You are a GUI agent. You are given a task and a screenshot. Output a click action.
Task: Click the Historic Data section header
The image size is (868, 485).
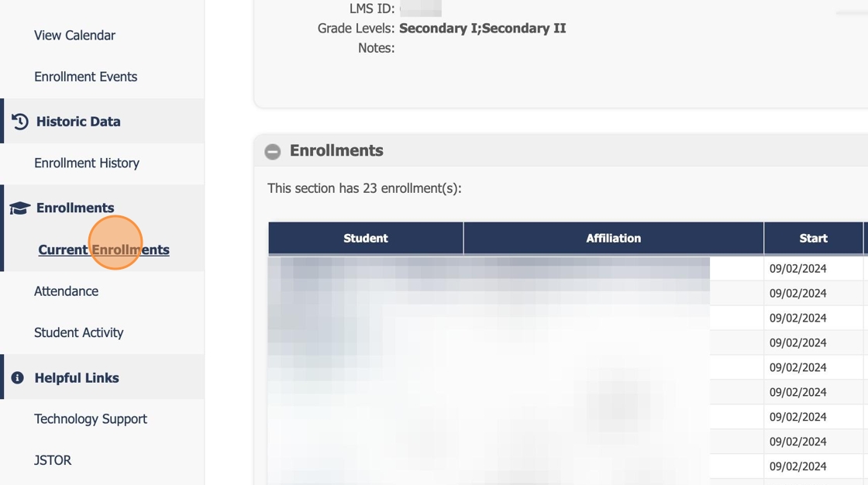coord(78,122)
